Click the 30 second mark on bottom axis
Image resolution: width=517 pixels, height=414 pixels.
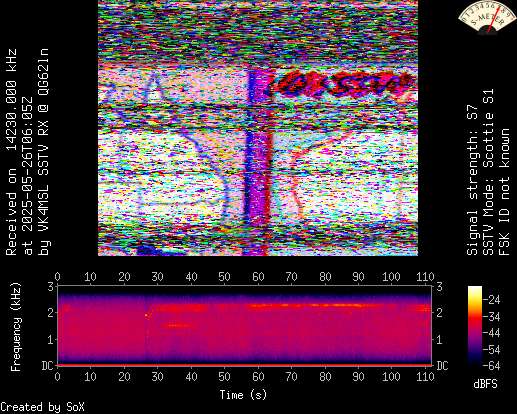157,377
